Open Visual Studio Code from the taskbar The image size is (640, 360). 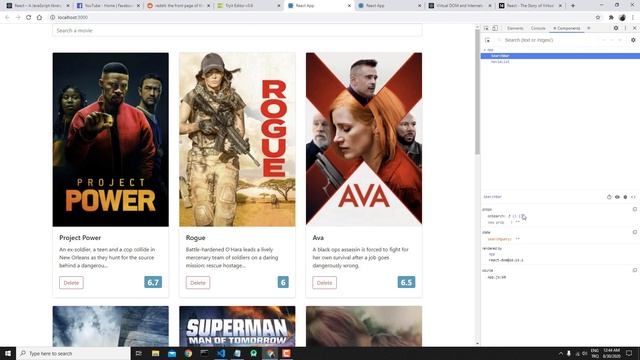pyautogui.click(x=221, y=353)
